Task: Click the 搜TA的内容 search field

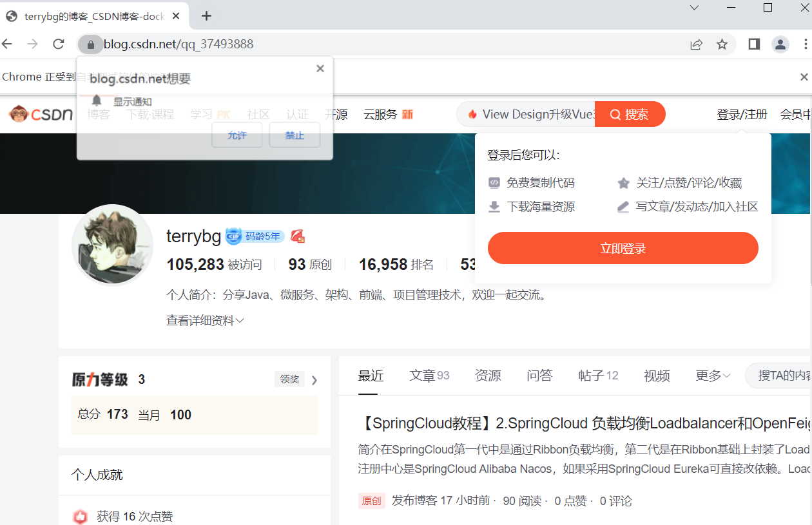Action: pyautogui.click(x=778, y=376)
